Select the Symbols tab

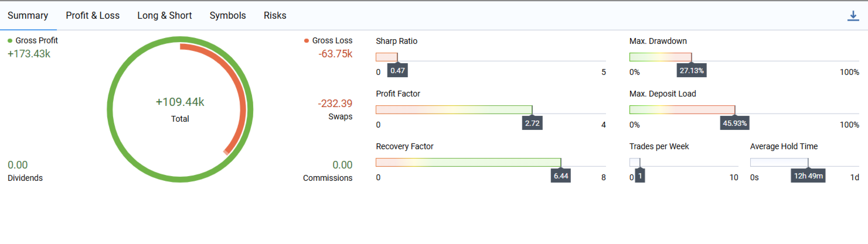[x=228, y=16]
